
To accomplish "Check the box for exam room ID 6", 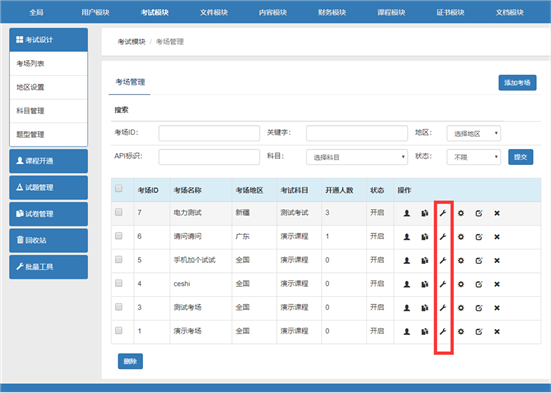I will pyautogui.click(x=119, y=236).
